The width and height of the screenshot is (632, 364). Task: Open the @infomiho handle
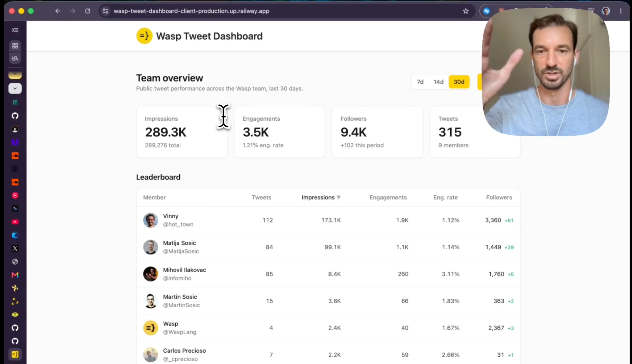click(177, 278)
